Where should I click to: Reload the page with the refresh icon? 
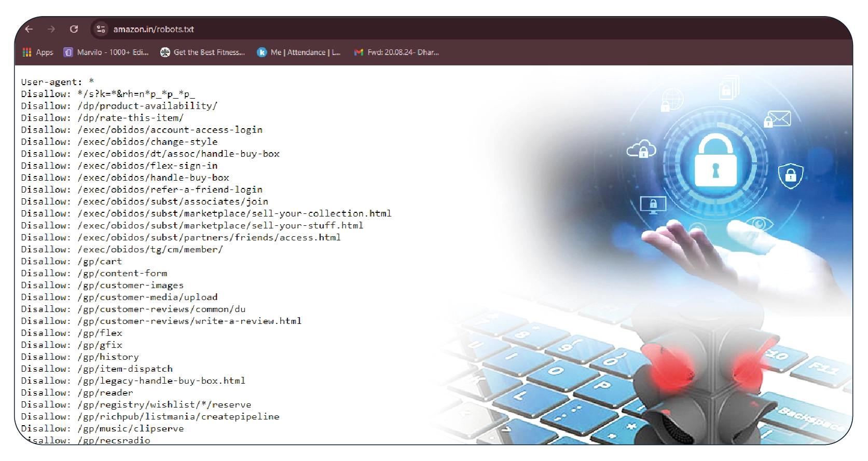(74, 29)
